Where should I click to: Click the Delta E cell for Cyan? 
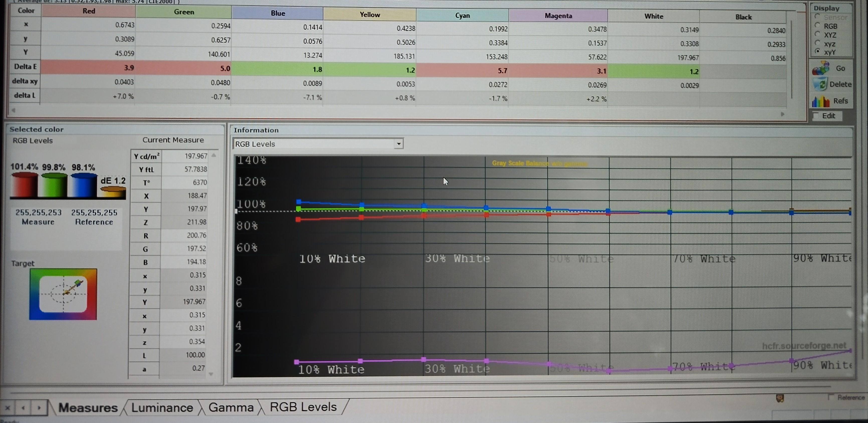pos(462,70)
